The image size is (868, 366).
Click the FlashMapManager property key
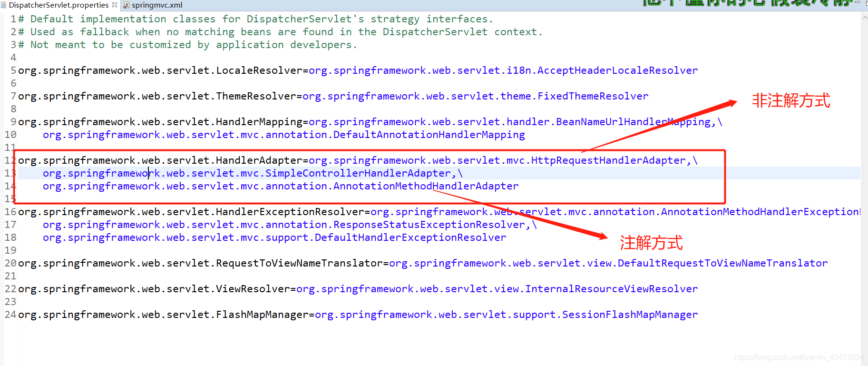click(x=163, y=315)
